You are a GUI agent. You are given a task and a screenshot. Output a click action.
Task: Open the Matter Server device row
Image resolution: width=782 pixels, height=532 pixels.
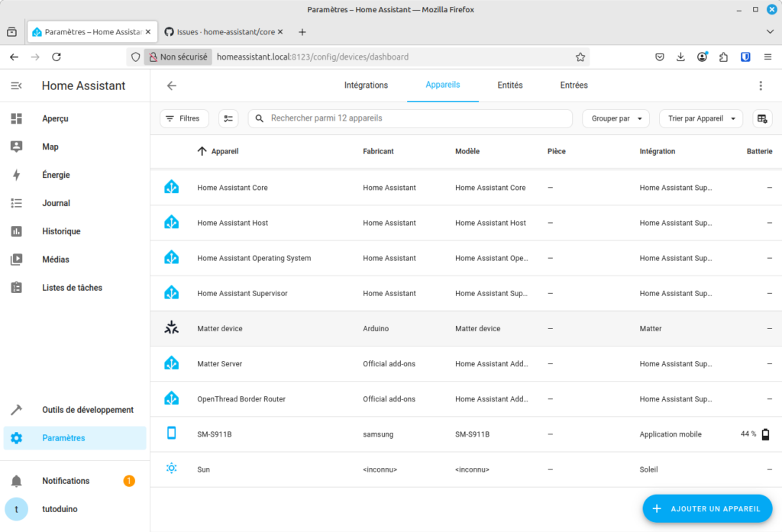(466, 364)
